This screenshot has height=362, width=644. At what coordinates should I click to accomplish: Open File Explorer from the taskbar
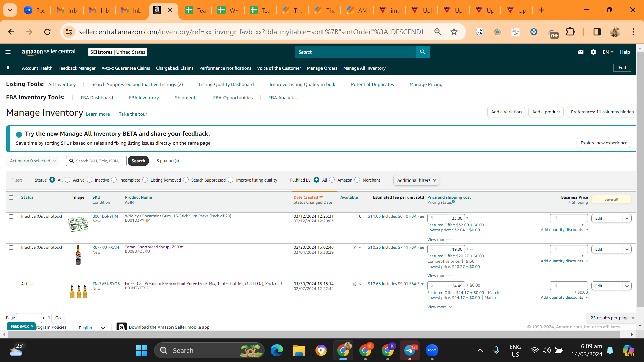(x=299, y=350)
